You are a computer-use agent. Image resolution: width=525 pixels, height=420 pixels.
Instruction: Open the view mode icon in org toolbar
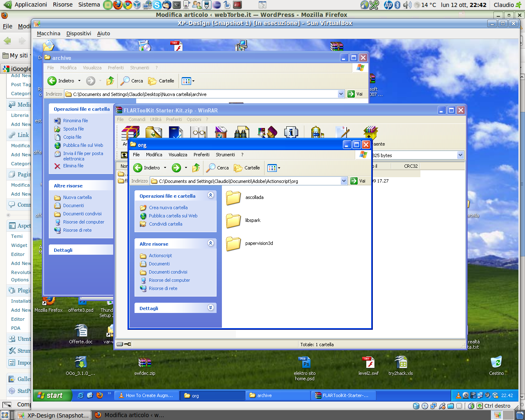[272, 168]
